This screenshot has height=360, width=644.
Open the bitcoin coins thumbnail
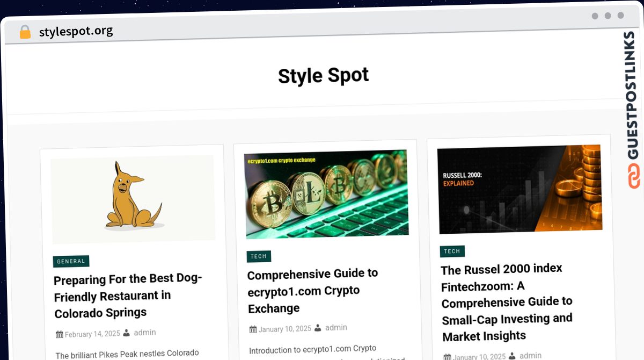tap(326, 194)
